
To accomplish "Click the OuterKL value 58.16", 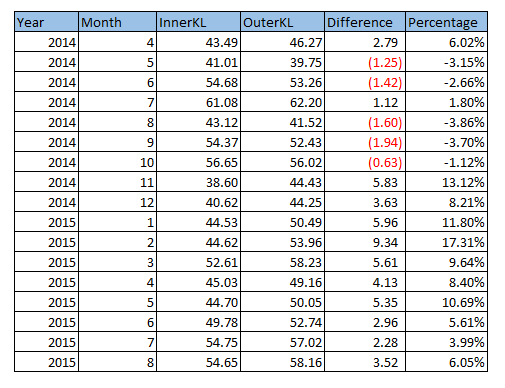I will click(x=282, y=362).
